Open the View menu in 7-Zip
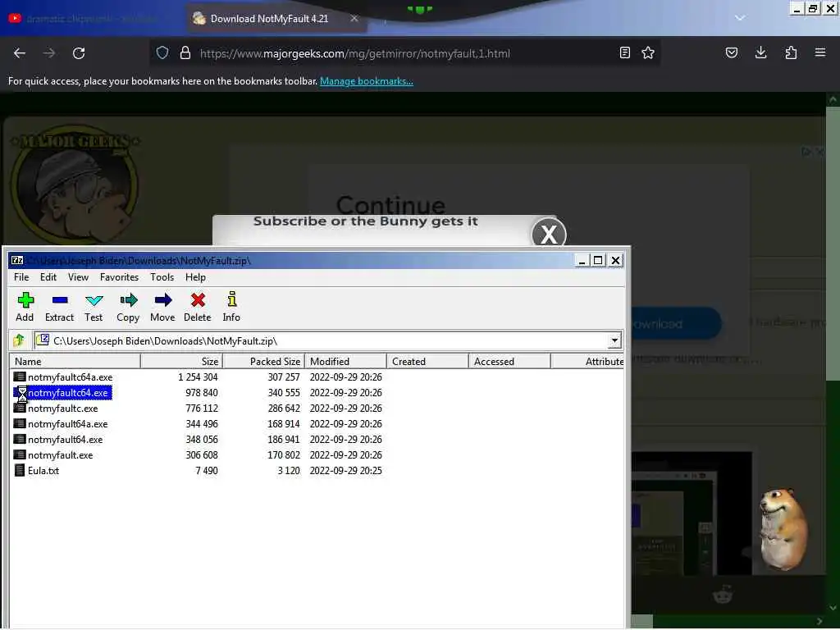This screenshot has width=840, height=630. pyautogui.click(x=78, y=277)
